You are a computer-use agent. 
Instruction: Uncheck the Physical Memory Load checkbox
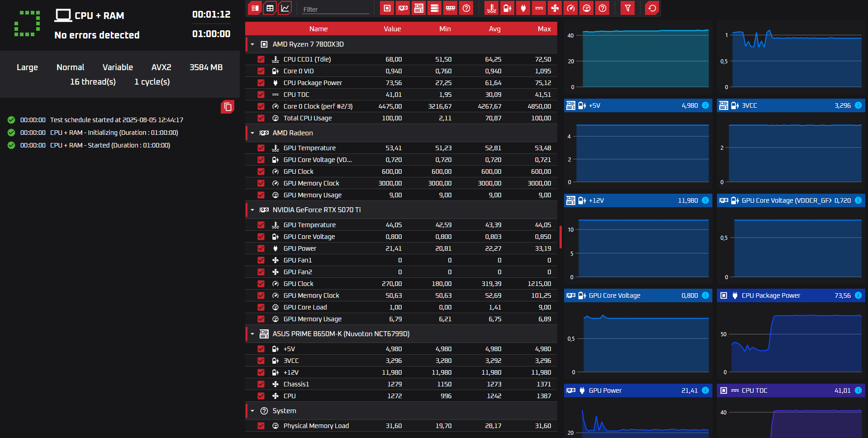click(x=261, y=426)
